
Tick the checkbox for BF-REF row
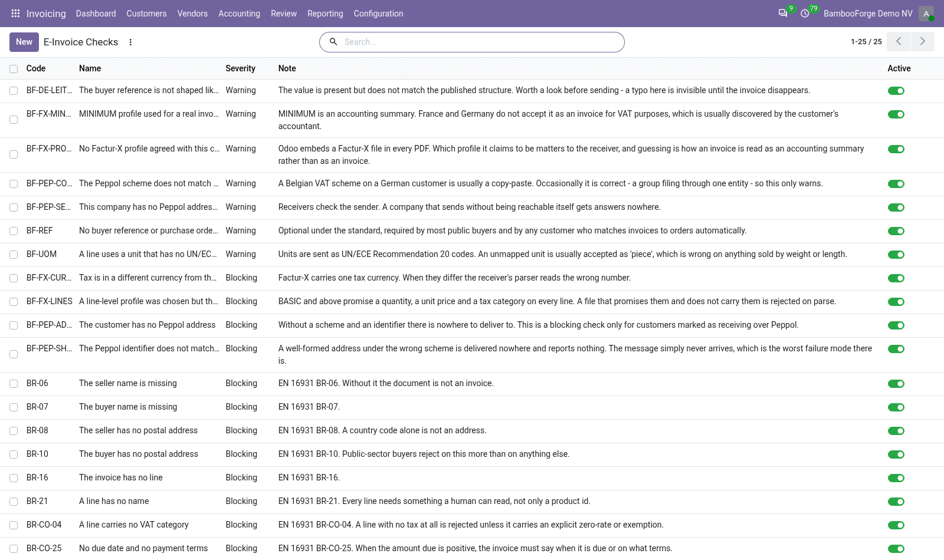[14, 231]
